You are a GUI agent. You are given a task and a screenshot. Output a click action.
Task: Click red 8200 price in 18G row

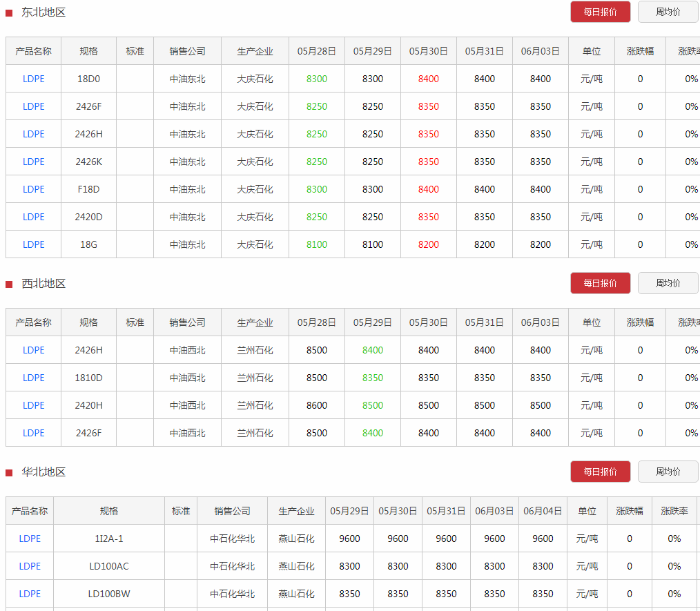click(429, 245)
